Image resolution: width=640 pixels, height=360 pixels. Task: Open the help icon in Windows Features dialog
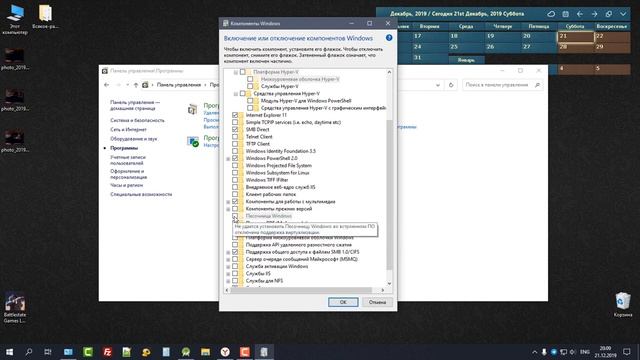coord(389,38)
